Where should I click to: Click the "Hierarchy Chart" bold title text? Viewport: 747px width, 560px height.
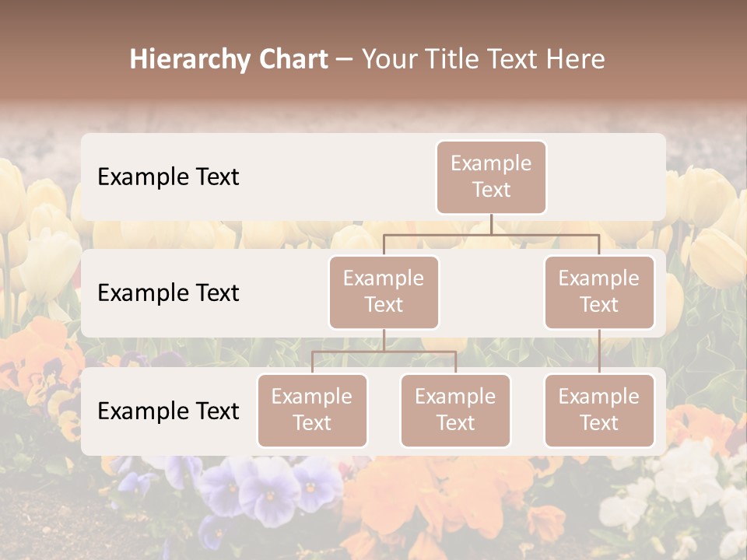228,60
